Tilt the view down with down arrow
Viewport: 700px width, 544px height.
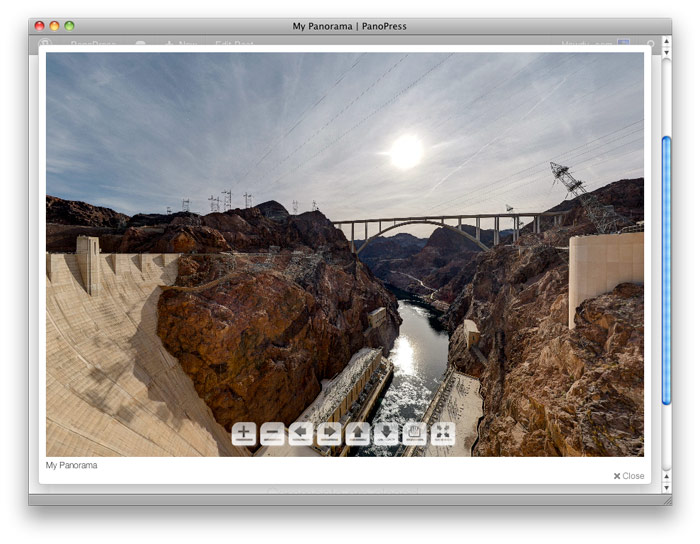pos(386,434)
